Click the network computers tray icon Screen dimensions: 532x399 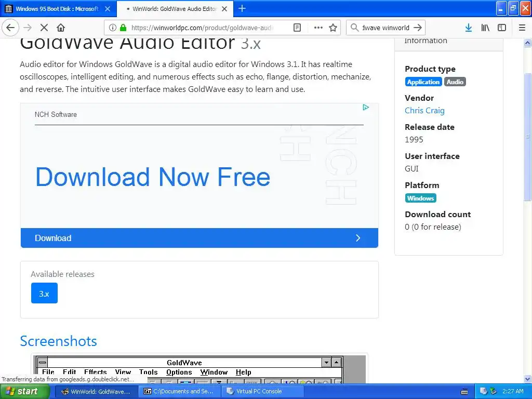tap(484, 391)
